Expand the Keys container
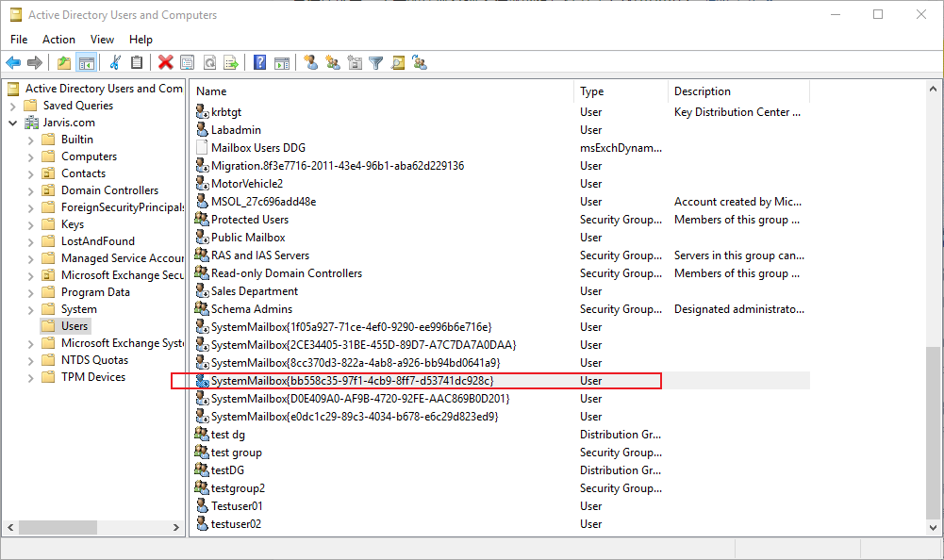Viewport: 944px width, 560px height. coord(31,224)
